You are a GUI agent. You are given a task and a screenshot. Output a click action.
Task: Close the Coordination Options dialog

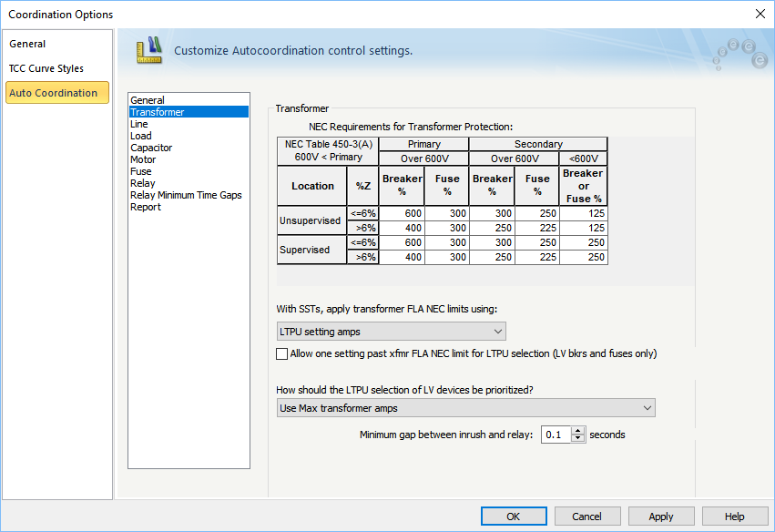pos(760,14)
